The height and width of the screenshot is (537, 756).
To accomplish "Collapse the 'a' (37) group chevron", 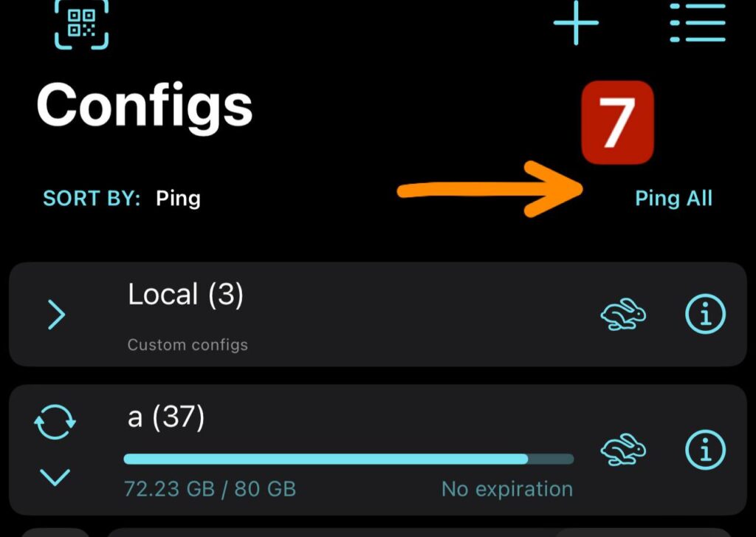I will (55, 477).
